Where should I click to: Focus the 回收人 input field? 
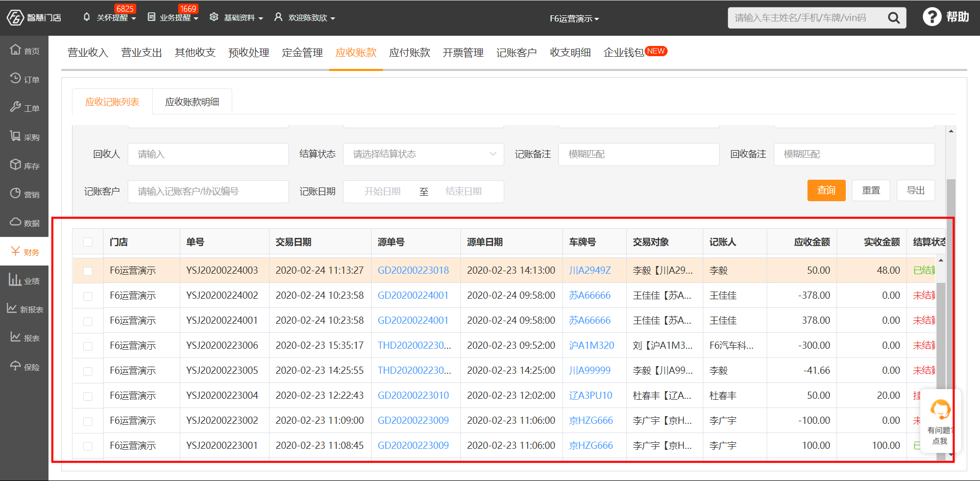click(208, 154)
